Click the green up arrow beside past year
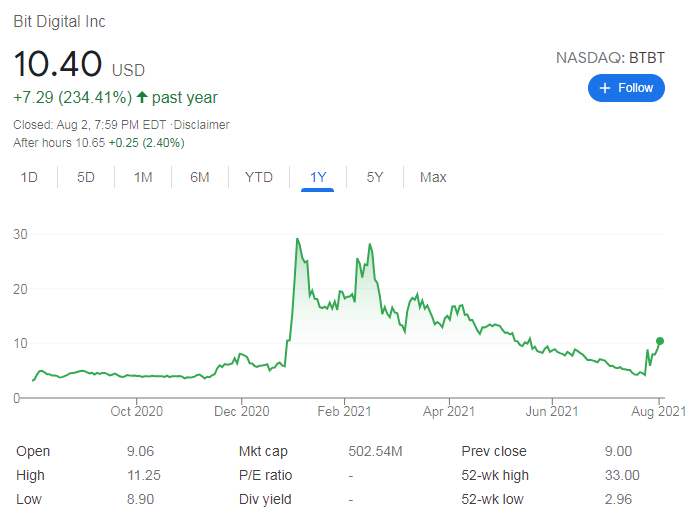Viewport: 693px width, 529px height. pyautogui.click(x=142, y=97)
